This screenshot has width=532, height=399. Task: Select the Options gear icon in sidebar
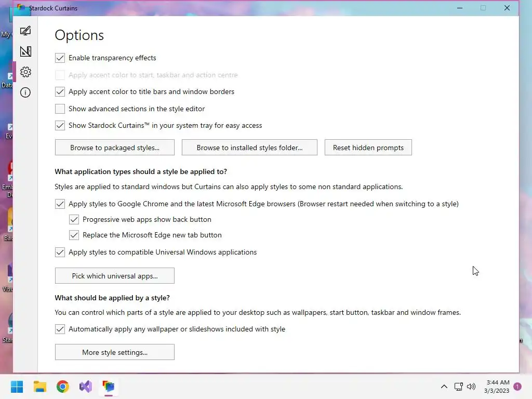(25, 72)
